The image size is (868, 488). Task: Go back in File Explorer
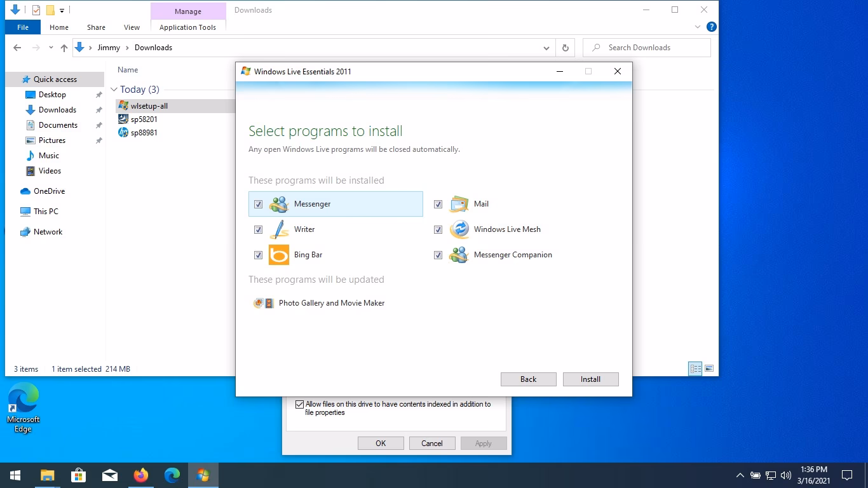pos(17,48)
